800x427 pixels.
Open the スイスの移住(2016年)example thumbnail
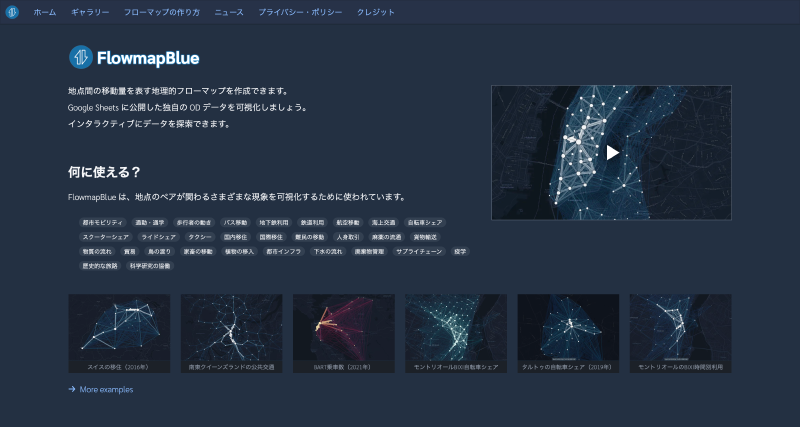pos(119,333)
